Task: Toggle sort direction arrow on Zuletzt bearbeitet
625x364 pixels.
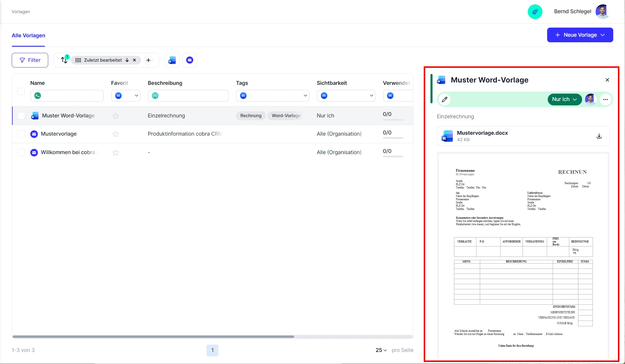Action: tap(127, 60)
